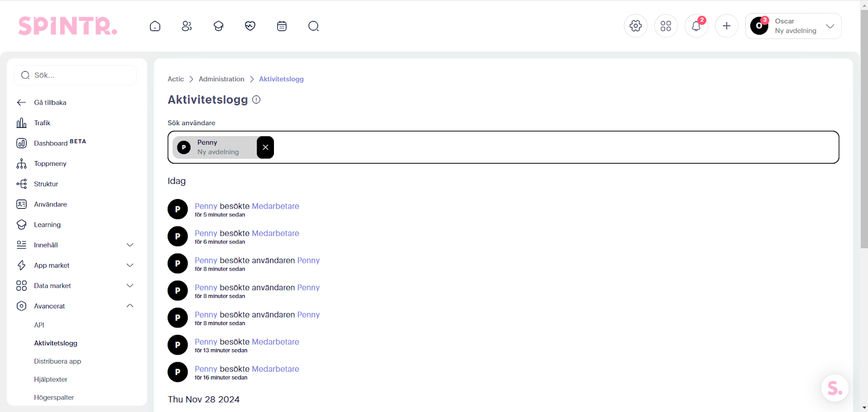Open the settings gear icon
Image resolution: width=868 pixels, height=412 pixels.
tap(635, 26)
